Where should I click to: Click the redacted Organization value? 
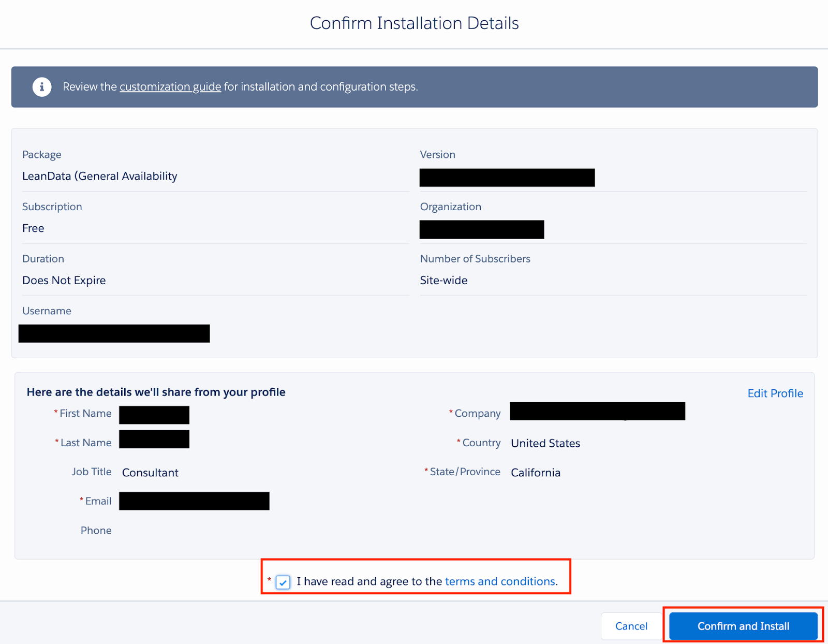click(481, 229)
